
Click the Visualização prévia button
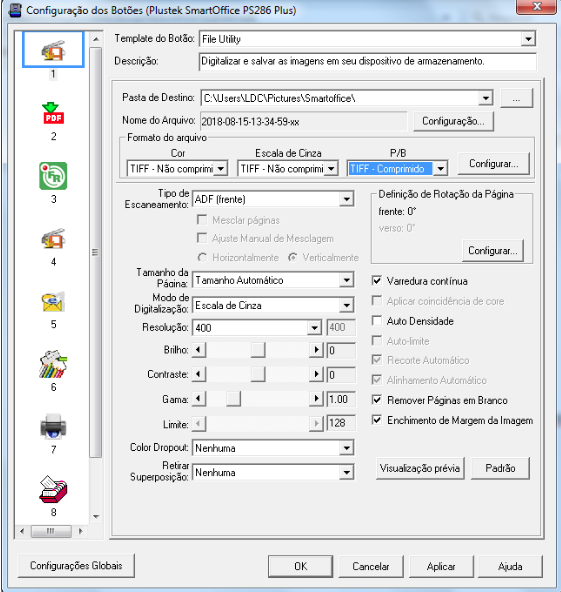[420, 468]
